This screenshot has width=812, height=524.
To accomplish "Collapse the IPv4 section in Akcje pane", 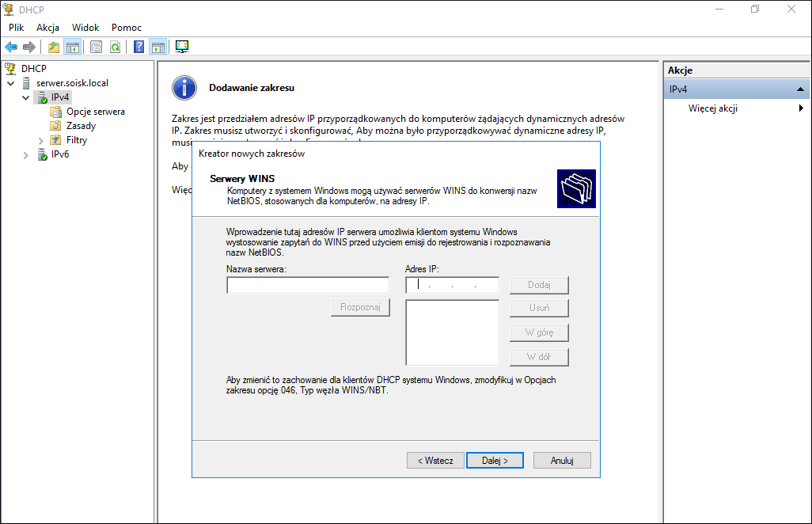I will pyautogui.click(x=800, y=89).
